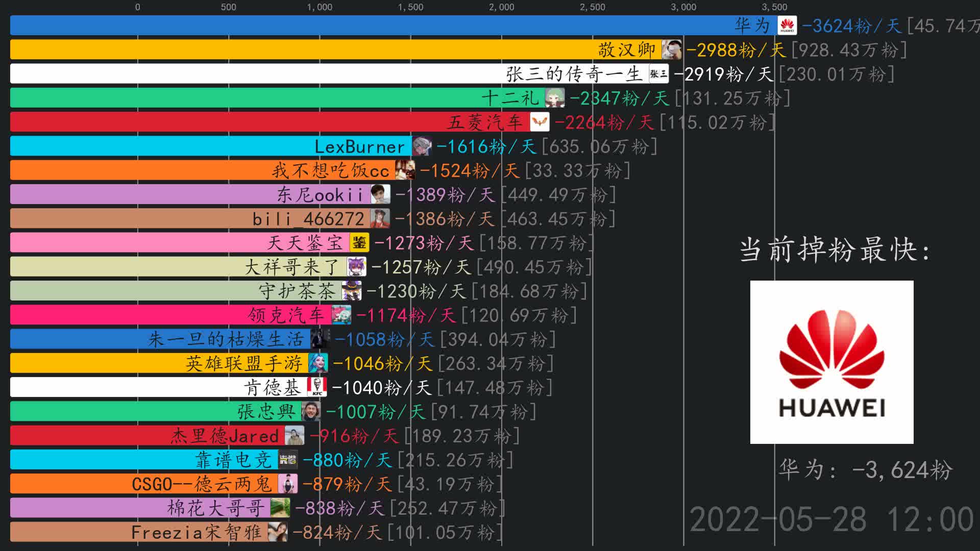The image size is (980, 551).
Task: Click the [463.45万粉] total text
Action: (558, 219)
